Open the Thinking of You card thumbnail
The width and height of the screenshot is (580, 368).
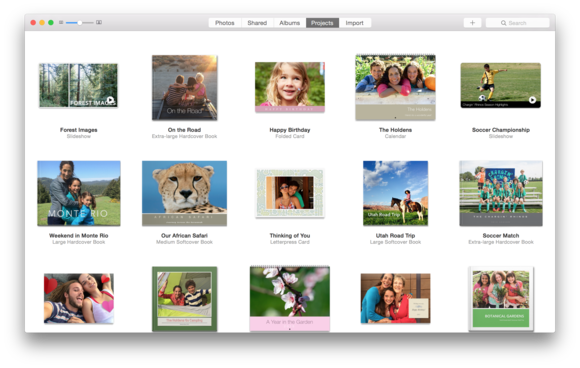click(290, 193)
